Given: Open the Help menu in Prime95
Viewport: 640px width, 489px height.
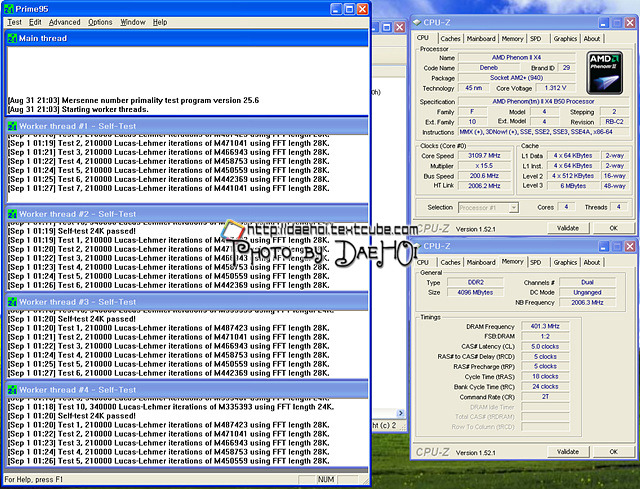Looking at the screenshot, I should point(160,22).
